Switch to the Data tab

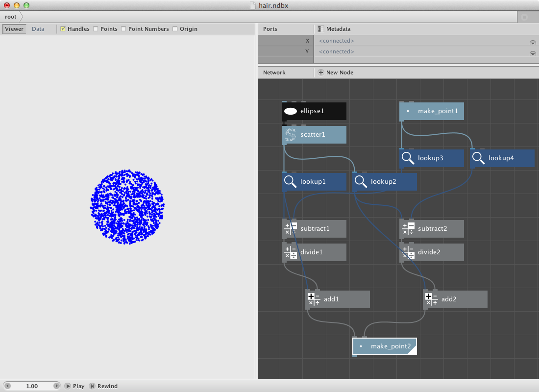coord(38,29)
